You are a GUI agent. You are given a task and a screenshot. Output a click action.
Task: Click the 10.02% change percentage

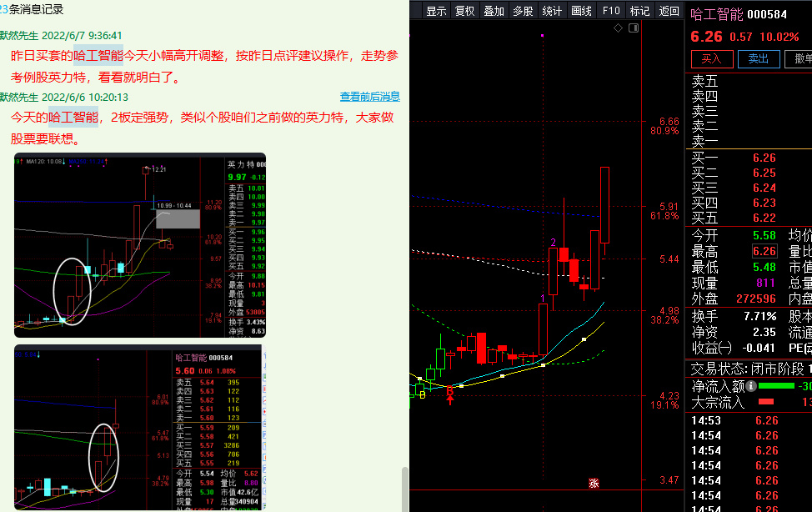click(x=779, y=38)
